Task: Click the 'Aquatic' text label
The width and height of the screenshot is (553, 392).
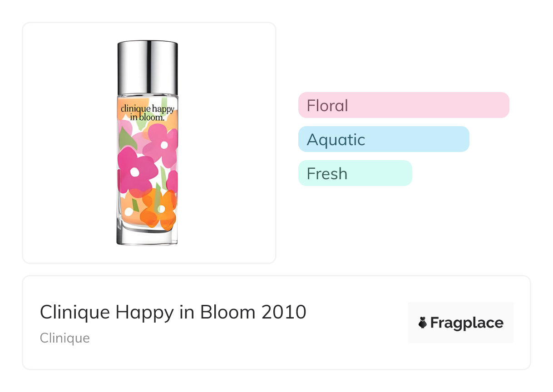Action: pos(336,140)
